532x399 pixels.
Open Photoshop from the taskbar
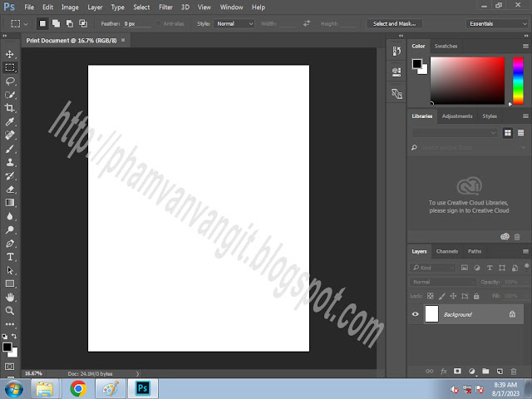click(x=142, y=388)
